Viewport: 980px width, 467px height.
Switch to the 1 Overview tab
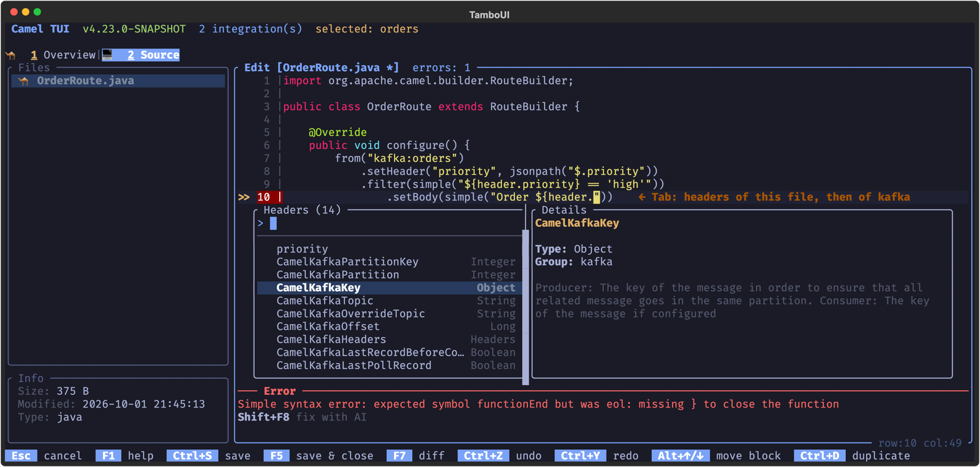(63, 55)
